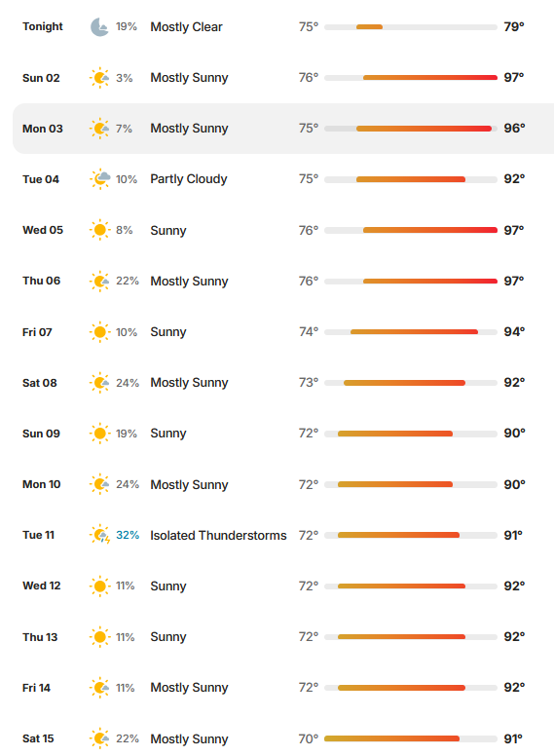
Task: Click the Partly Cloudy description for Tue 04
Action: coord(188,179)
